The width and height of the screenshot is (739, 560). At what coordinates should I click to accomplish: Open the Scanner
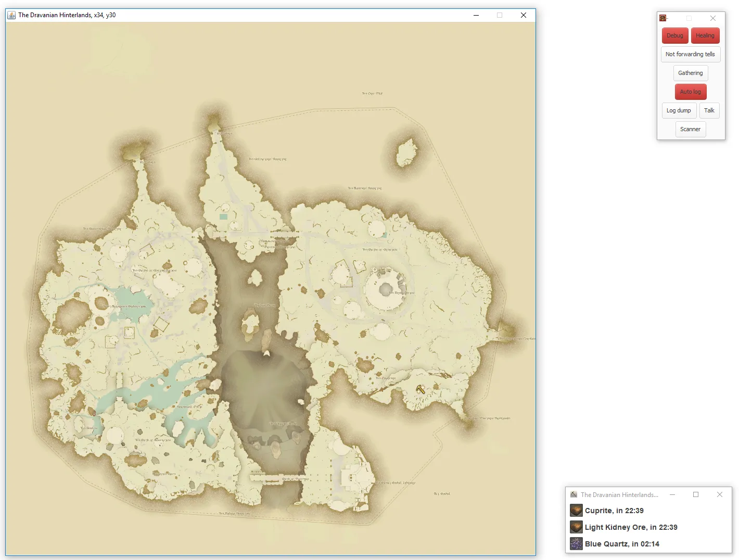[x=691, y=129]
